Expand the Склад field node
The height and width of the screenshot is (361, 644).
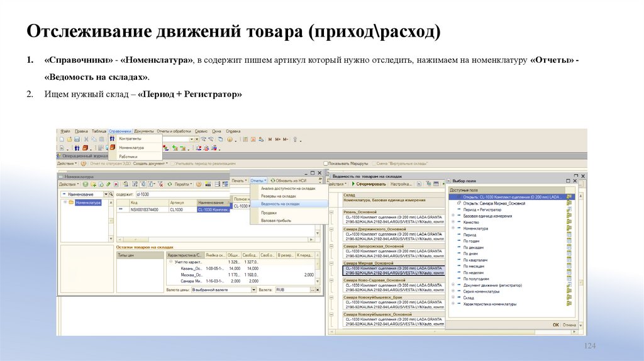point(453,297)
